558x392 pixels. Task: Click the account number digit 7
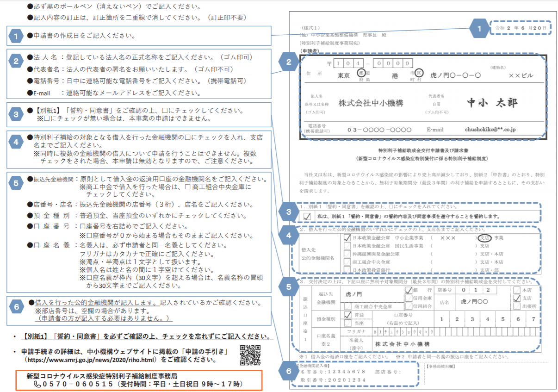[x=533, y=319]
